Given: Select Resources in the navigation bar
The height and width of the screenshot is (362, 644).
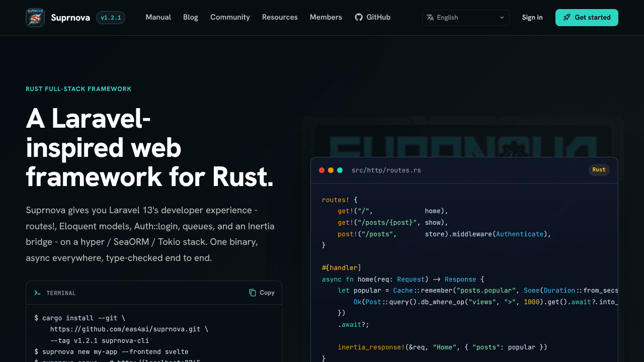Looking at the screenshot, I should pos(280,17).
